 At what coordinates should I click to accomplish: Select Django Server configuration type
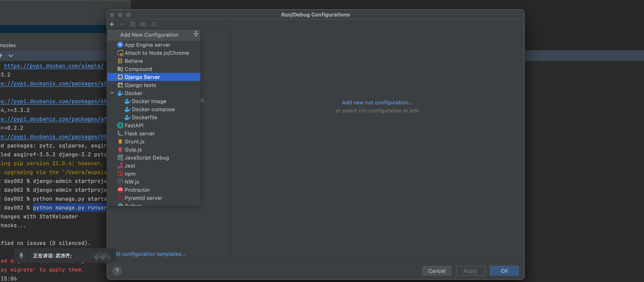[142, 77]
